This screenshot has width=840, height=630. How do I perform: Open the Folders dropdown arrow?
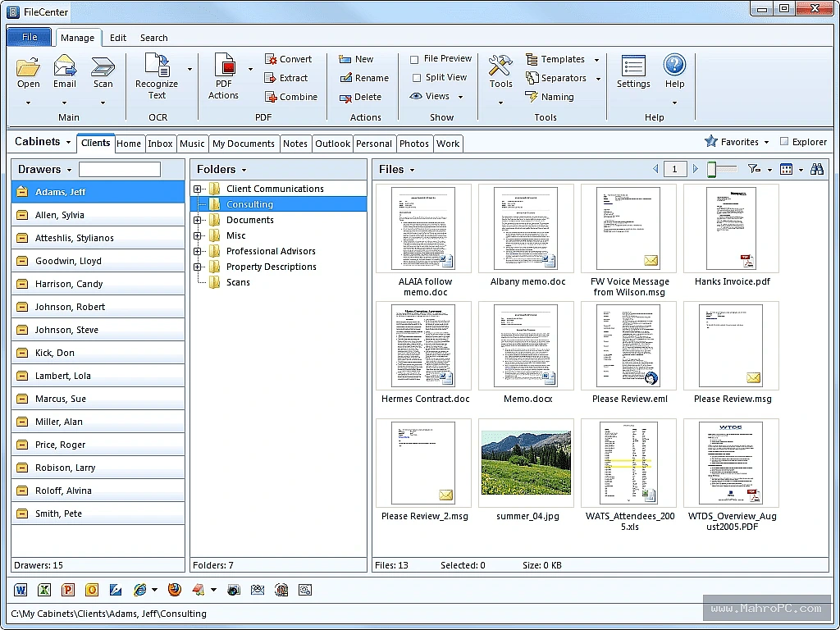point(244,171)
